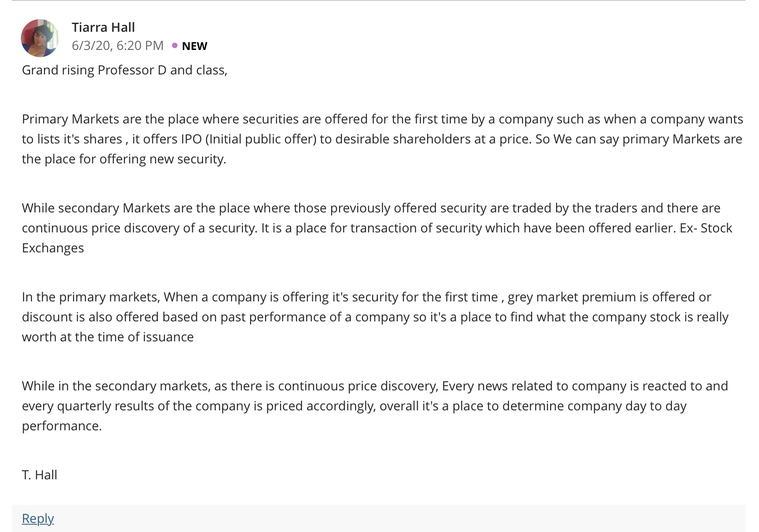Click the 6/3/20, 6:20 PM timestamp
Viewport: 759px width, 532px height.
118,46
